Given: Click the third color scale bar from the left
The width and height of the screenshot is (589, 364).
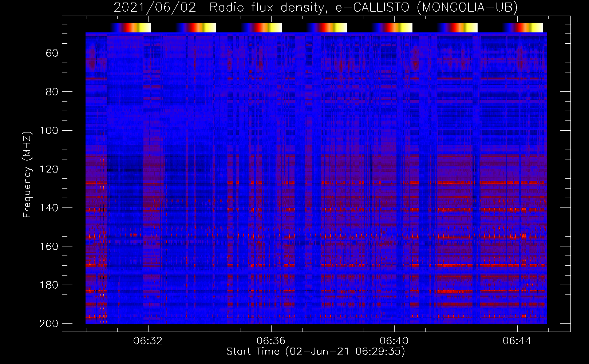Looking at the screenshot, I should (x=261, y=28).
